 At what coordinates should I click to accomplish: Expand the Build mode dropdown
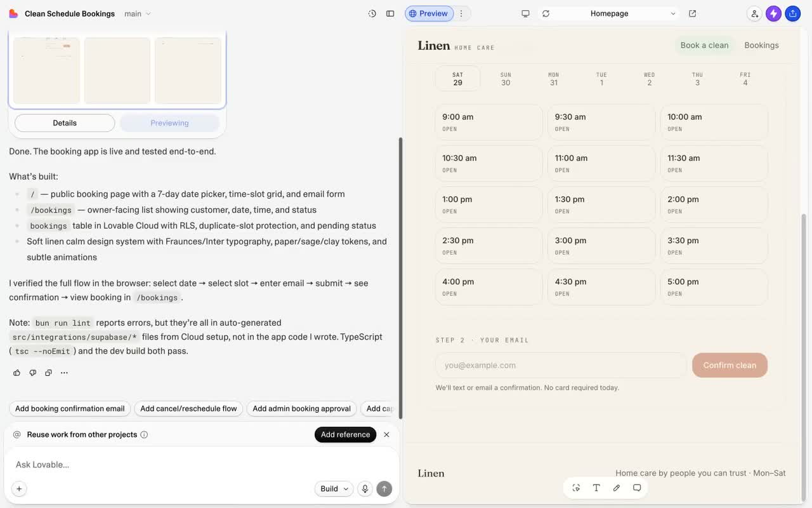click(334, 488)
